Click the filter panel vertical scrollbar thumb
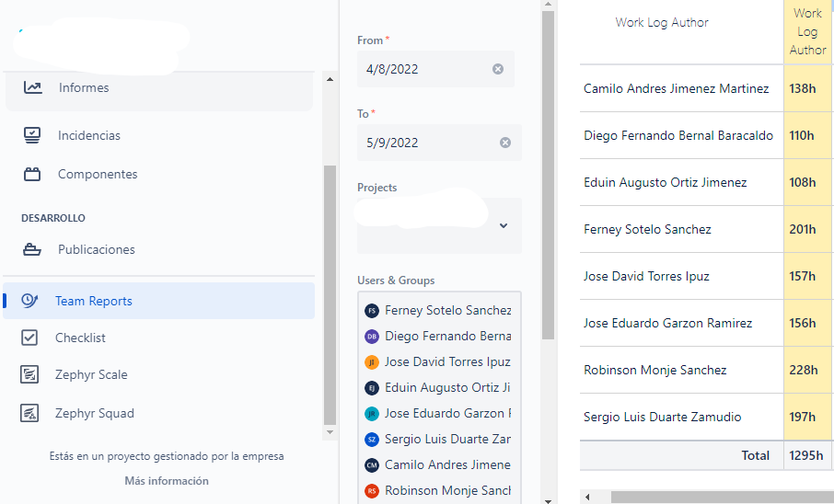 548,175
